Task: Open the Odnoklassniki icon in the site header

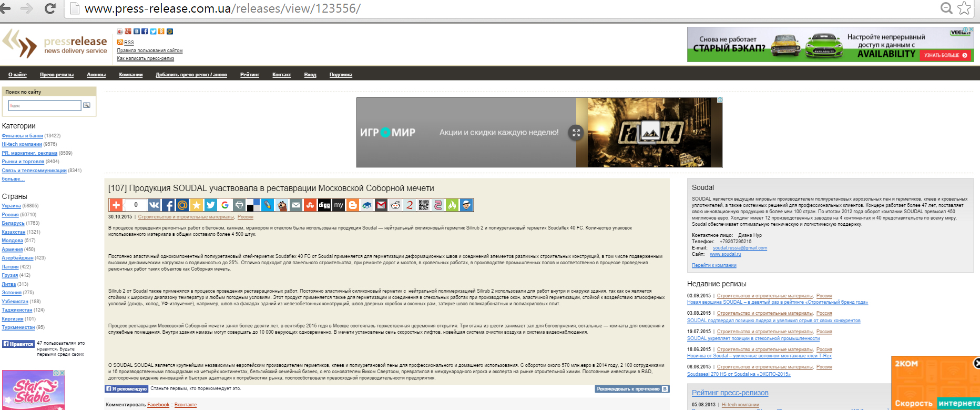Action: (161, 32)
